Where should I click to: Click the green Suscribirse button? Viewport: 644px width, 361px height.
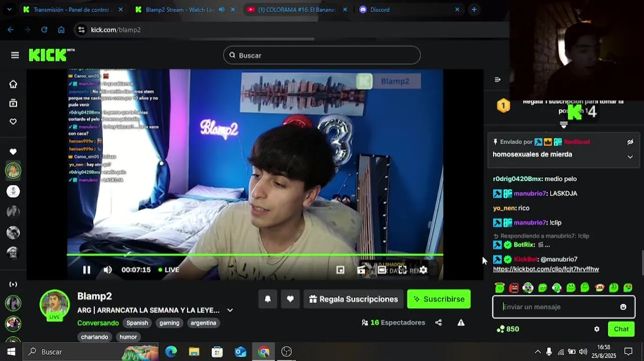[439, 299]
